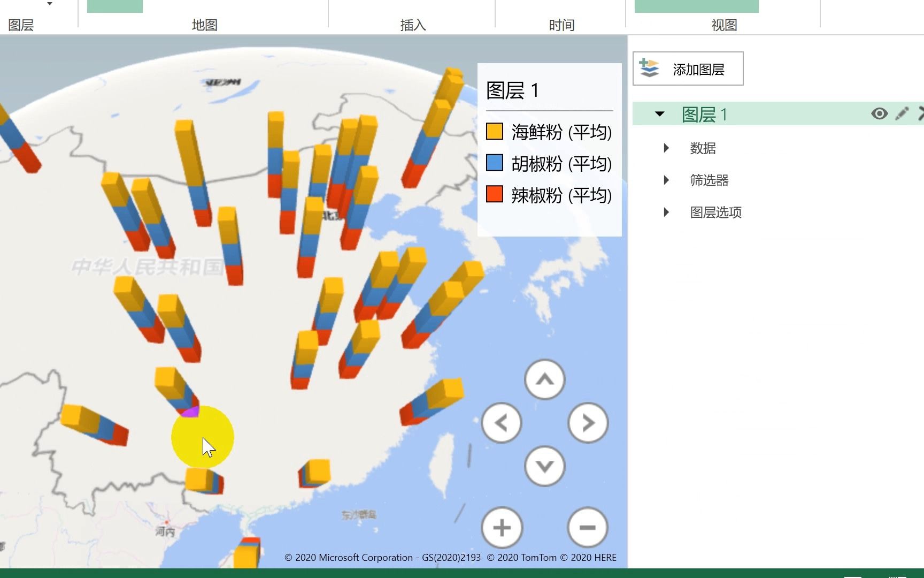This screenshot has height=578, width=924.
Task: Expand the 图层选项 section
Action: point(666,212)
